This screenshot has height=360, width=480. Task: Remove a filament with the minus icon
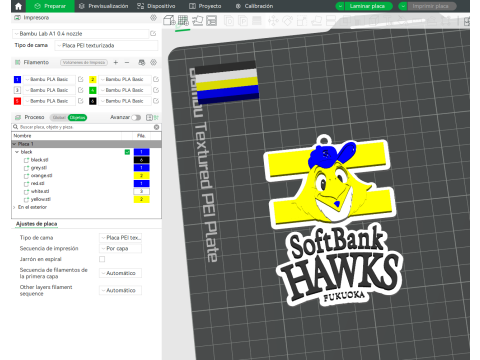[x=127, y=62]
